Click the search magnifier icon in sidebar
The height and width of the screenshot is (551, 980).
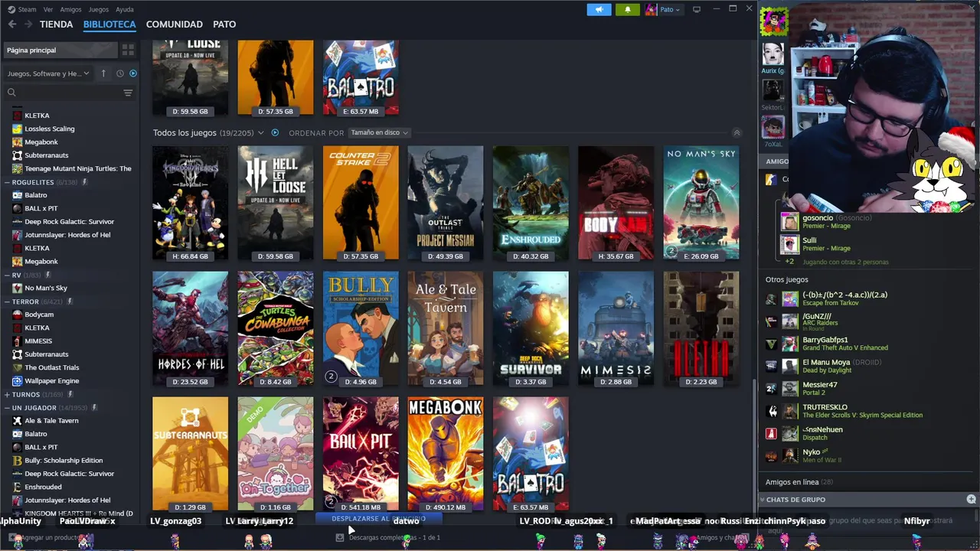(x=11, y=93)
